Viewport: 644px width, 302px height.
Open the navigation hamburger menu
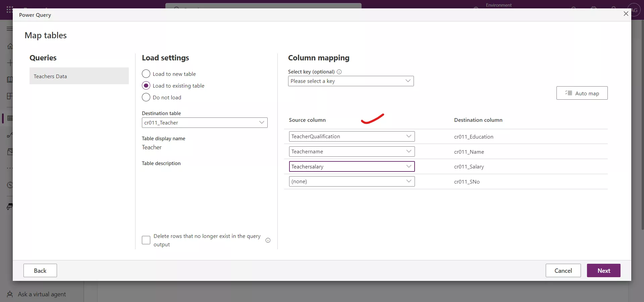point(10,29)
